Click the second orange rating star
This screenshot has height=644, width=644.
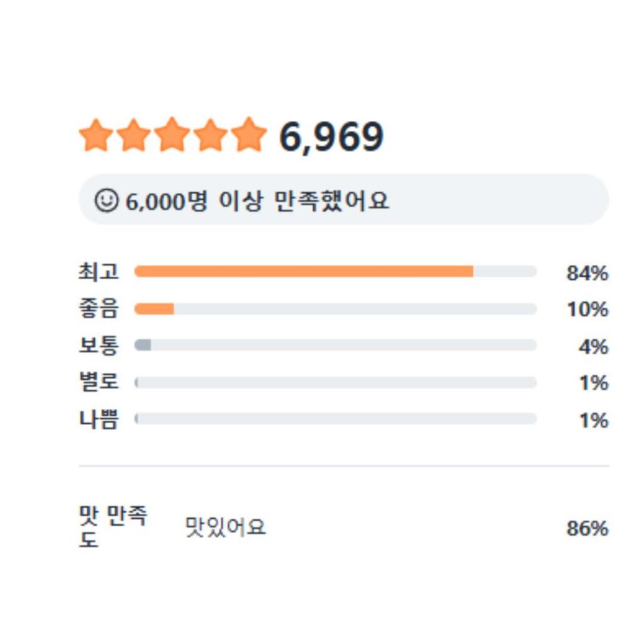click(x=134, y=135)
